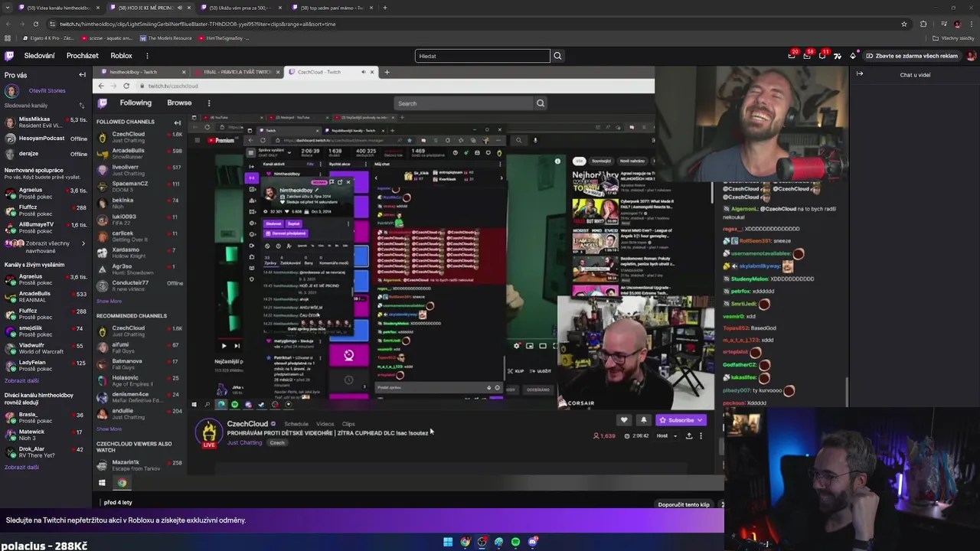
Task: Open the tab search dropdown arrow
Action: coord(9,8)
